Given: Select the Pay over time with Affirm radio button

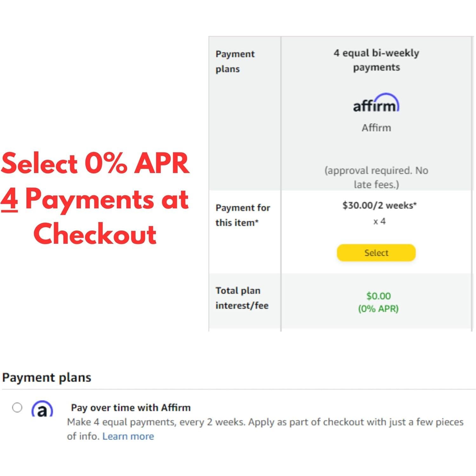Looking at the screenshot, I should click(17, 407).
